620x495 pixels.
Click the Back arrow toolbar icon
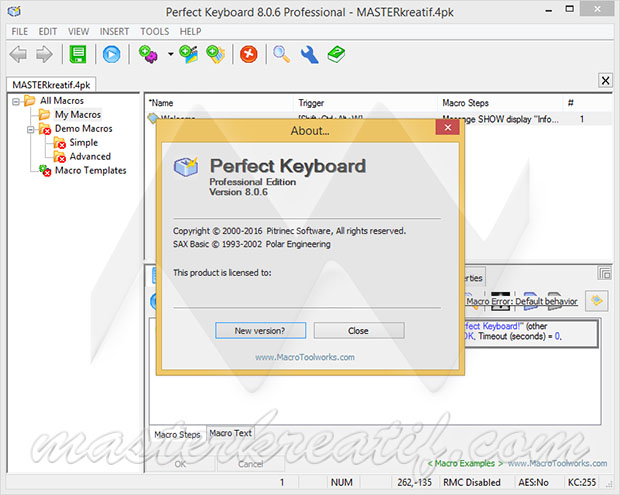(x=18, y=54)
